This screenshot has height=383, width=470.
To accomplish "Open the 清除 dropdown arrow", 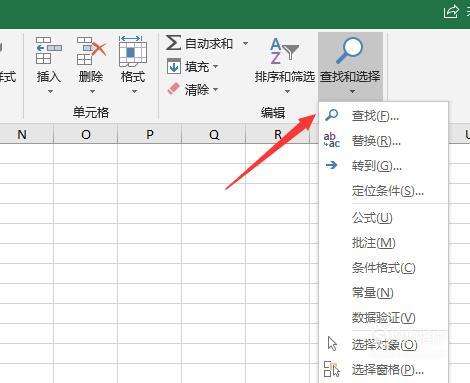I will click(x=215, y=89).
